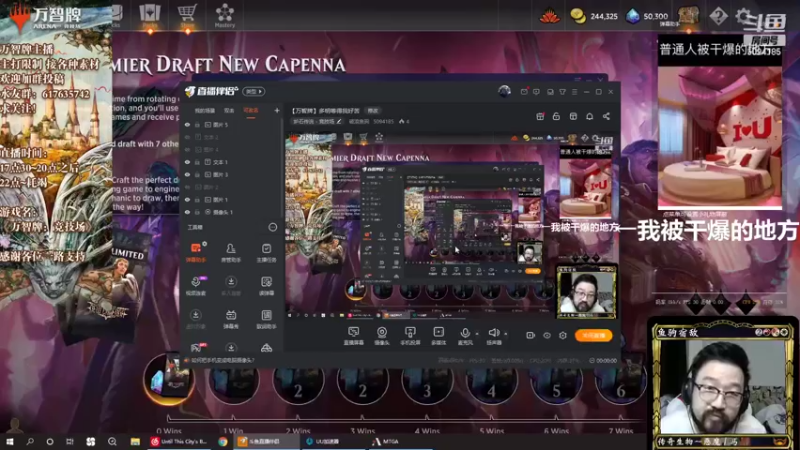Select the 图片 5 source row

pyautogui.click(x=232, y=124)
